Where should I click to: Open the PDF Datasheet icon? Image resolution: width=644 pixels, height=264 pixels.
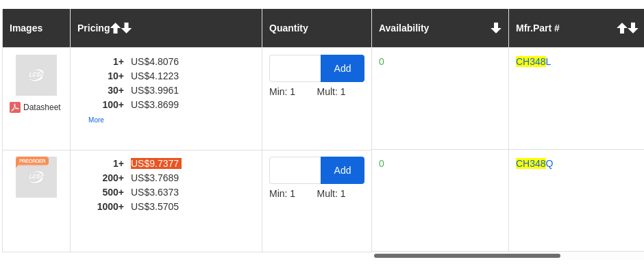15,107
